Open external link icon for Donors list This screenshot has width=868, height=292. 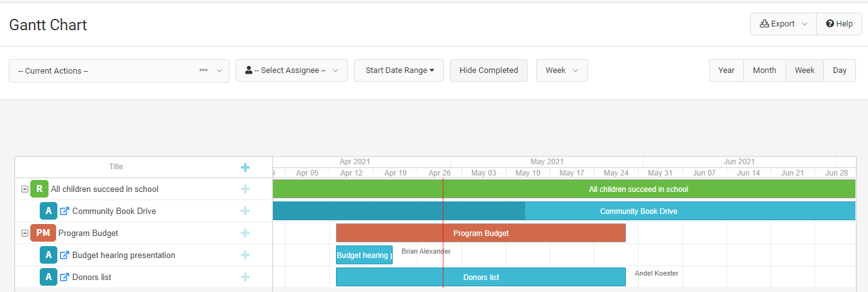pos(64,277)
